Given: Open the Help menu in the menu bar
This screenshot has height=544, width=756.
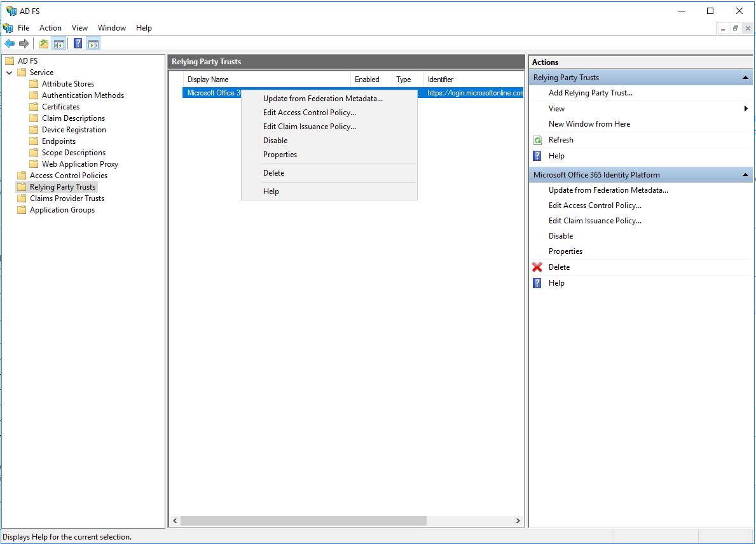Looking at the screenshot, I should pyautogui.click(x=144, y=28).
